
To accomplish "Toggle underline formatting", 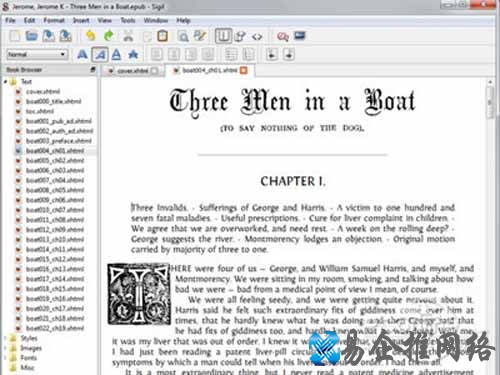I will [x=116, y=54].
